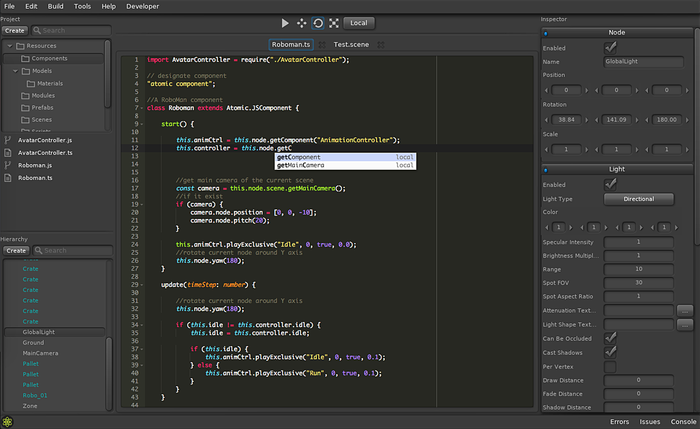The width and height of the screenshot is (700, 429).
Task: Switch to the Test.scene tab
Action: (x=351, y=44)
